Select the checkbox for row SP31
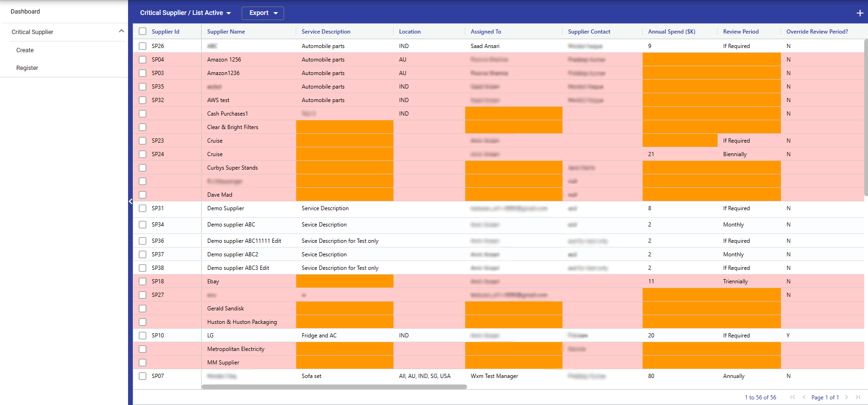Image resolution: width=868 pixels, height=405 pixels. pos(142,208)
